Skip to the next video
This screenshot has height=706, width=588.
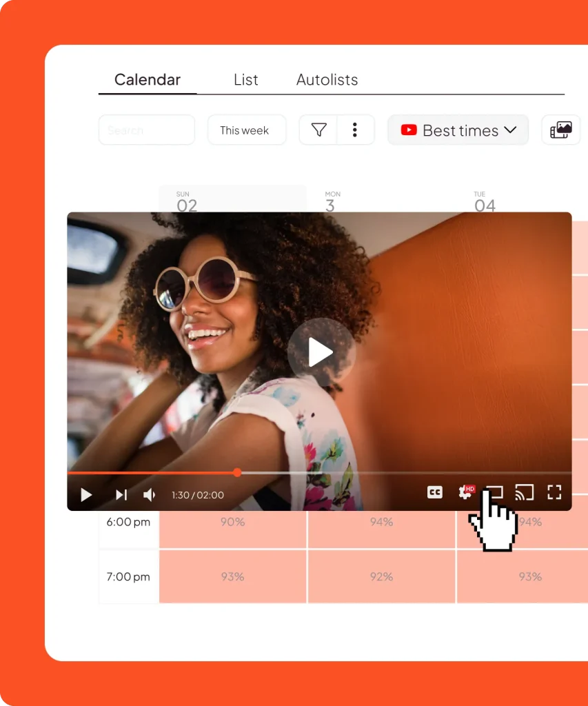point(121,494)
